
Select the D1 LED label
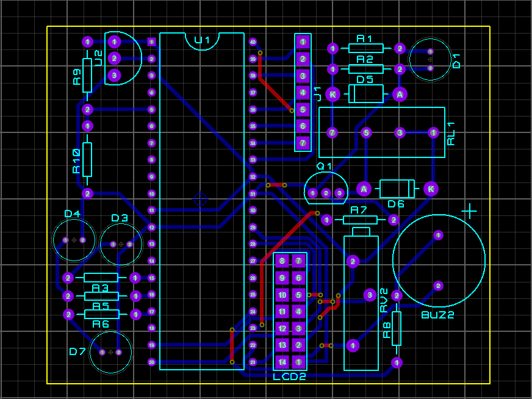[x=457, y=61]
